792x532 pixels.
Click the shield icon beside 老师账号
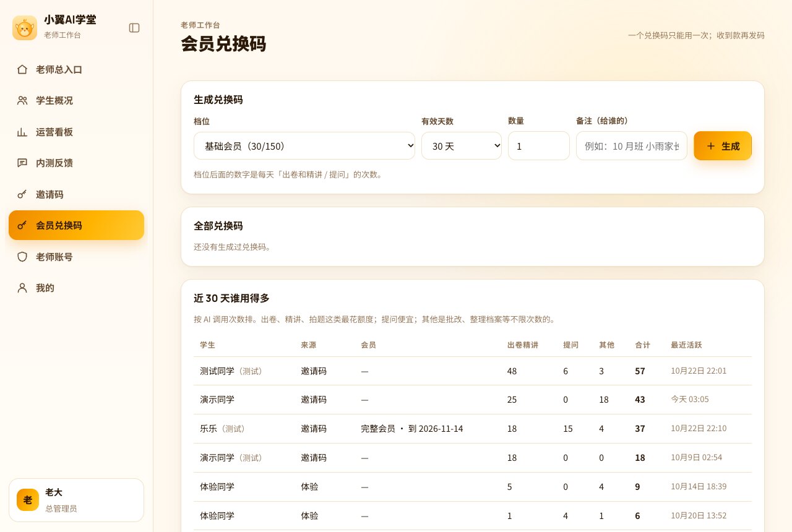[22, 257]
